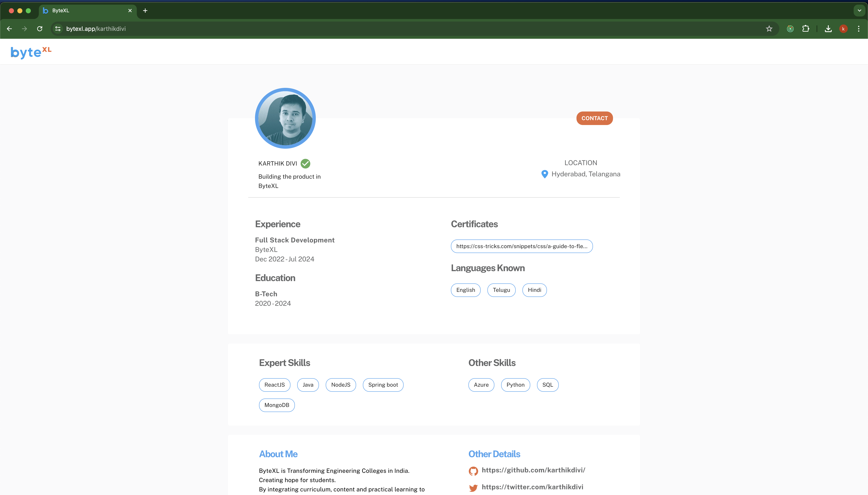Click the GitHub icon under Other Details

[x=473, y=471]
